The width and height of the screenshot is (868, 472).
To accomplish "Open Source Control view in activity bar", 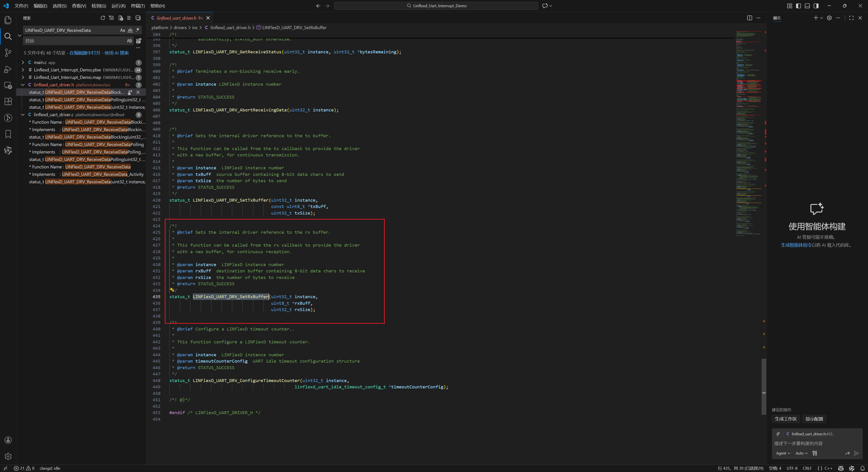I will (x=8, y=52).
